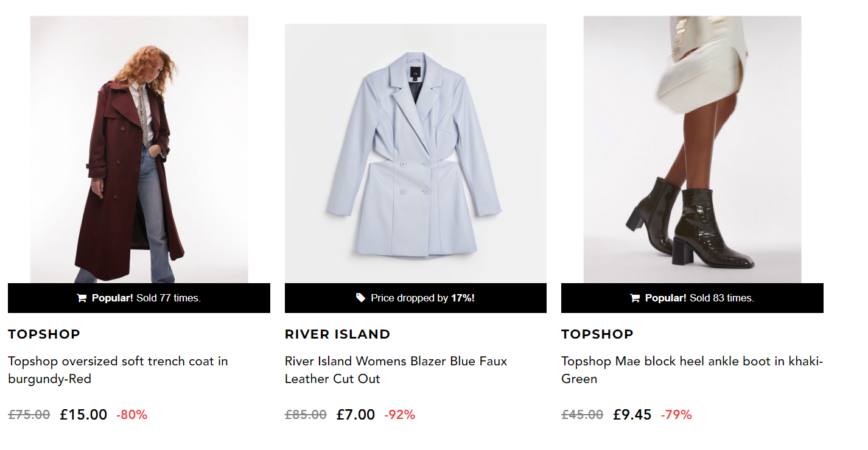This screenshot has height=450, width=868.
Task: Click the cart icon in first Popular banner
Action: coord(82,298)
